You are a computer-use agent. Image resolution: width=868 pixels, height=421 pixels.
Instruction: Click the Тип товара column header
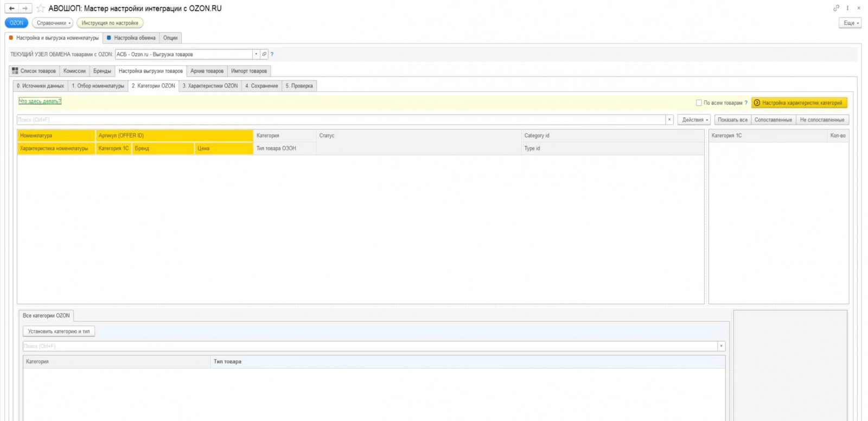pos(468,361)
